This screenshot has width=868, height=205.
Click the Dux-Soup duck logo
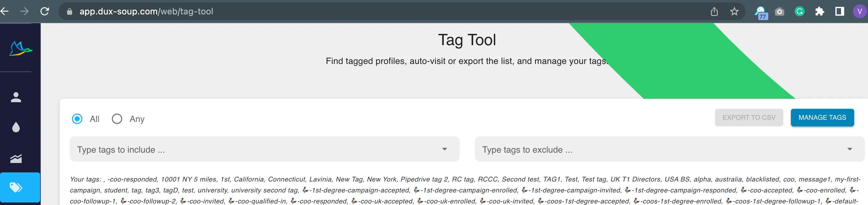pos(21,49)
